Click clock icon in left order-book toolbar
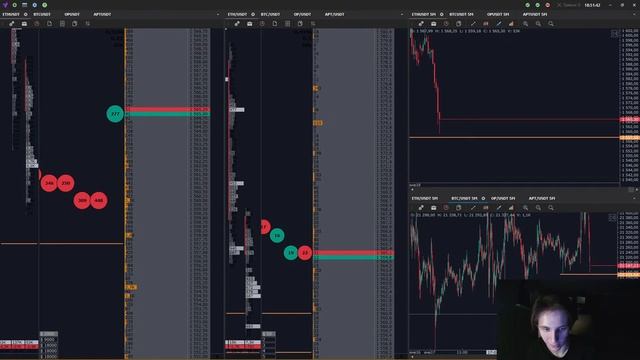The width and height of the screenshot is (640, 360). [37, 24]
